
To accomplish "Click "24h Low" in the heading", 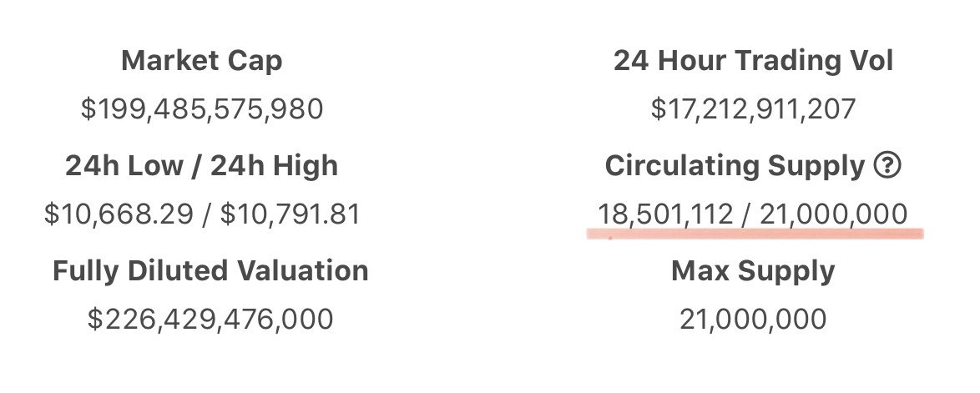I will 121,166.
